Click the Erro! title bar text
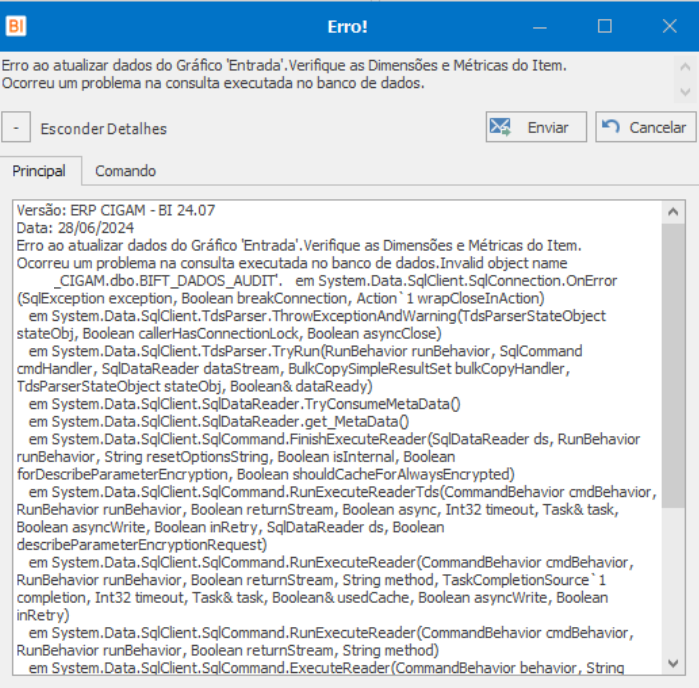This screenshot has width=699, height=688. click(x=348, y=26)
